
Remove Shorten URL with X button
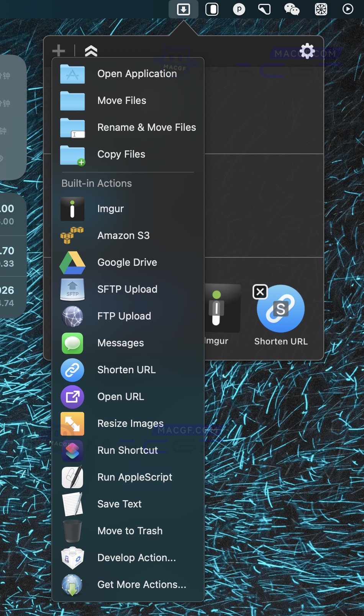click(x=260, y=292)
